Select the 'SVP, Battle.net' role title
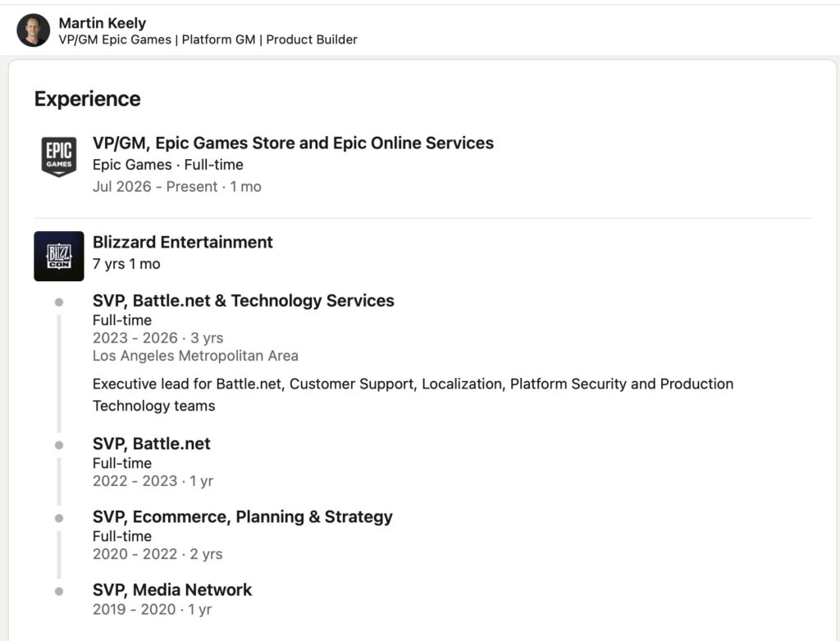 (x=152, y=443)
